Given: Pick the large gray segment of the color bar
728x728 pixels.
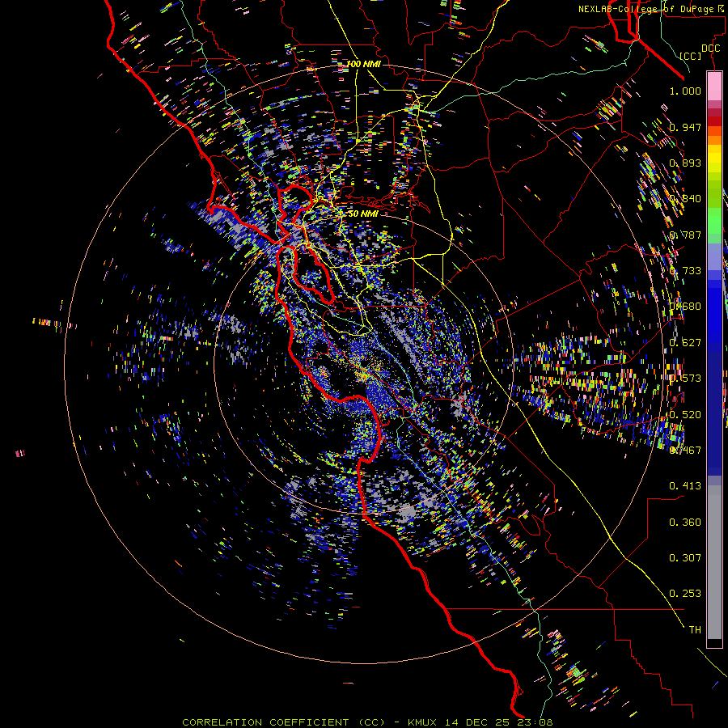Looking at the screenshot, I should point(714,566).
